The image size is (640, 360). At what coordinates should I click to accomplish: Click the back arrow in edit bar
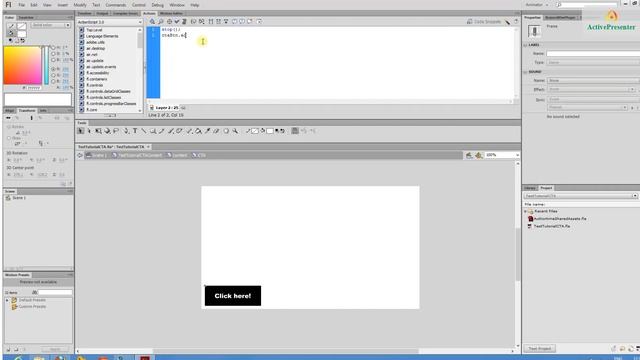pyautogui.click(x=80, y=155)
